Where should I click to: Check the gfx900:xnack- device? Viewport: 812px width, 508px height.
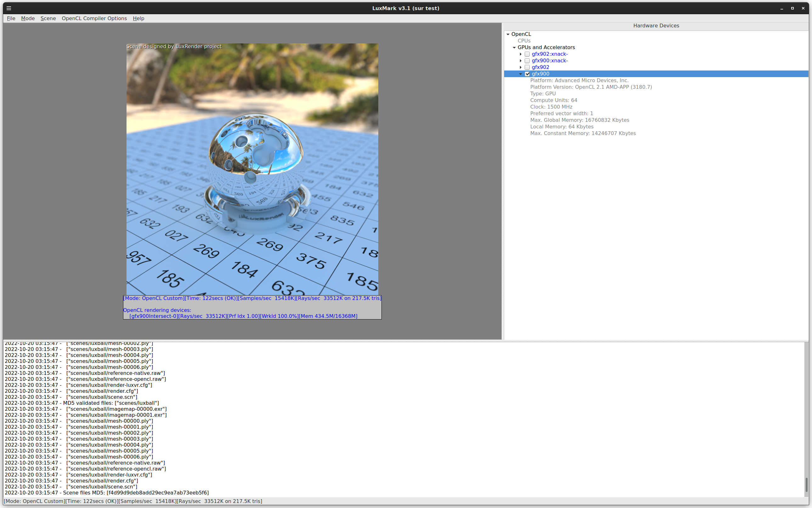(x=527, y=60)
